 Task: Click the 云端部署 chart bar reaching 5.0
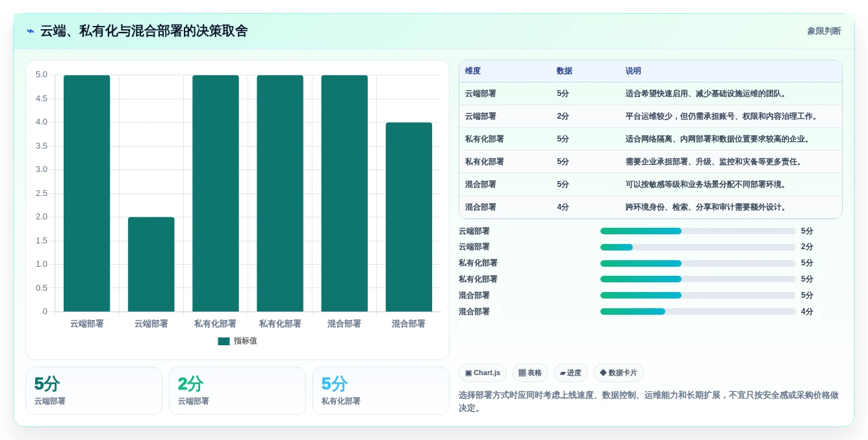pos(87,193)
